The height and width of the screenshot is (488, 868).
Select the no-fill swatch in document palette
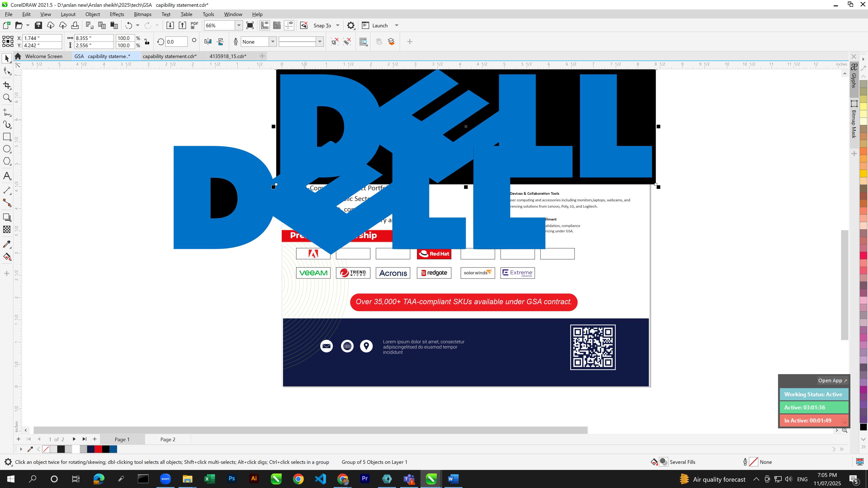46,449
